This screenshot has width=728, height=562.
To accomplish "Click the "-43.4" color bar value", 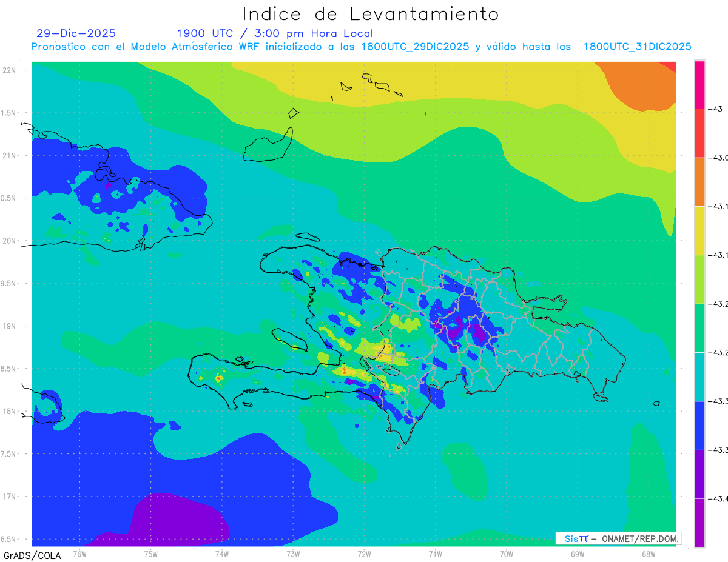I will (719, 498).
